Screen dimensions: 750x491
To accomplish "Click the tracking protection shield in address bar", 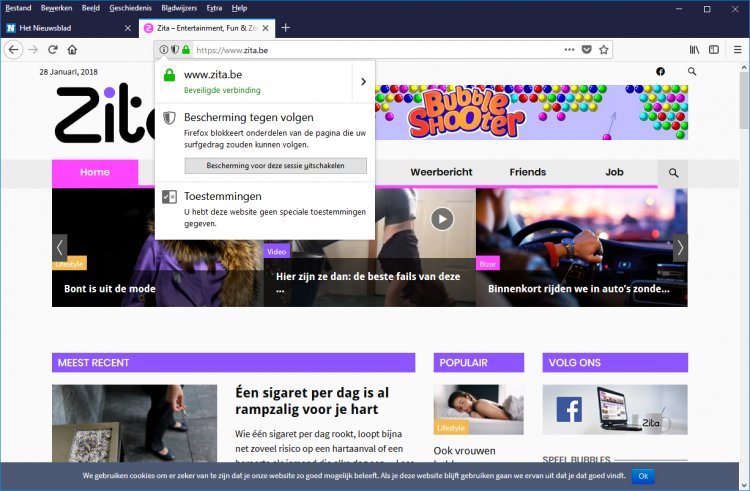I will [175, 50].
